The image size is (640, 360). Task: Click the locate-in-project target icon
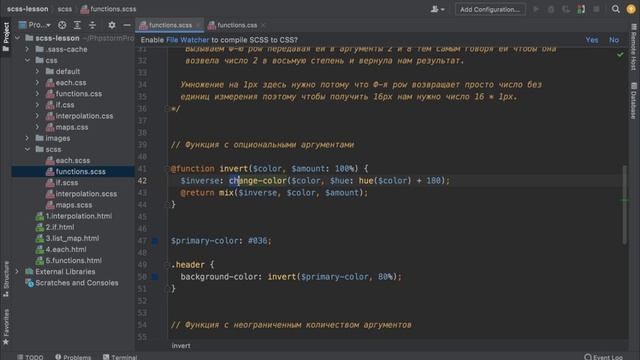pos(62,25)
